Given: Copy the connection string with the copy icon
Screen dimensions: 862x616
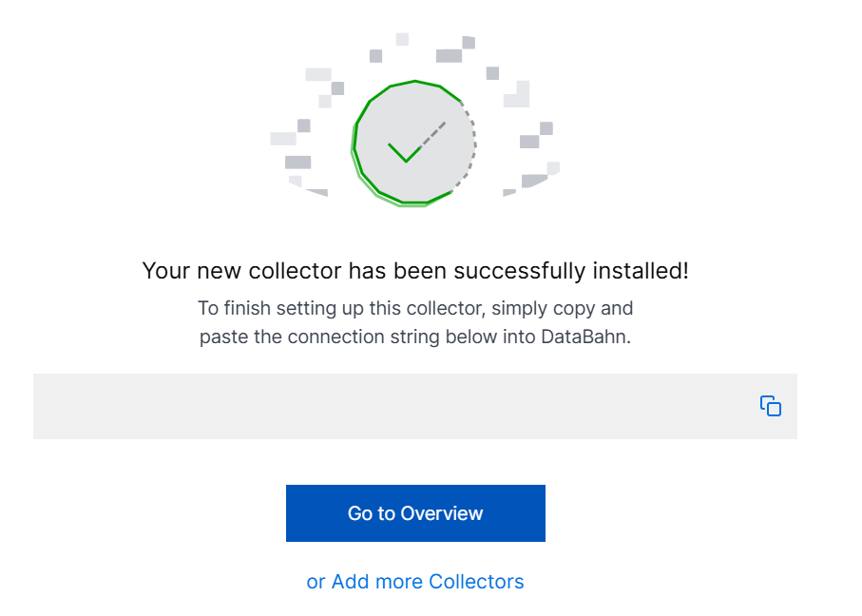Looking at the screenshot, I should [x=770, y=406].
